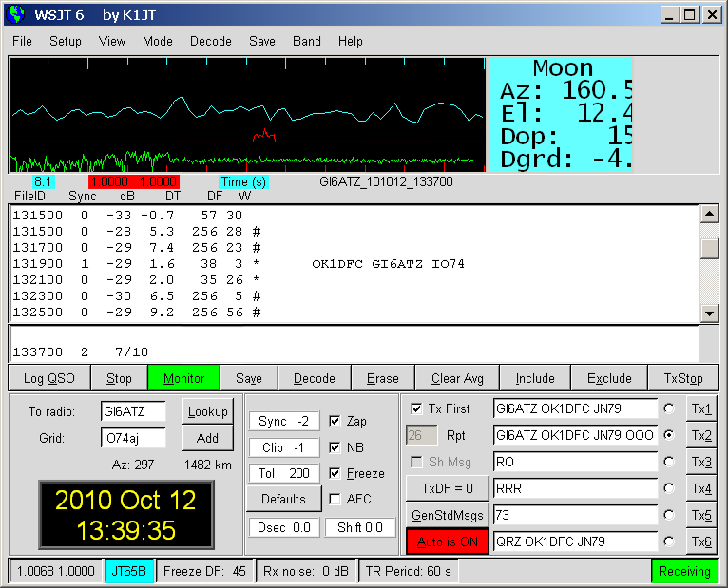
Task: Open the Save menu
Action: pos(262,41)
